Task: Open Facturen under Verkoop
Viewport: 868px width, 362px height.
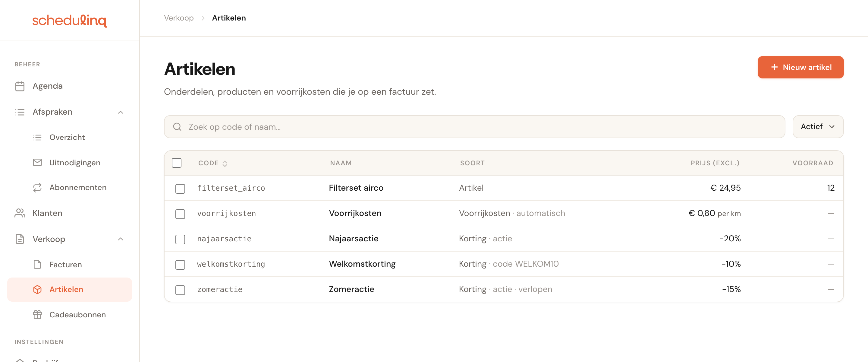Action: (x=70, y=265)
